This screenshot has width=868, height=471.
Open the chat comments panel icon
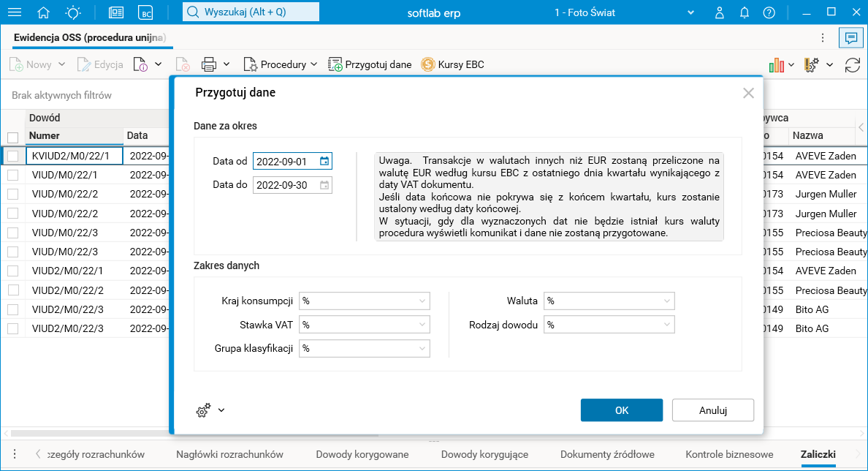point(851,38)
